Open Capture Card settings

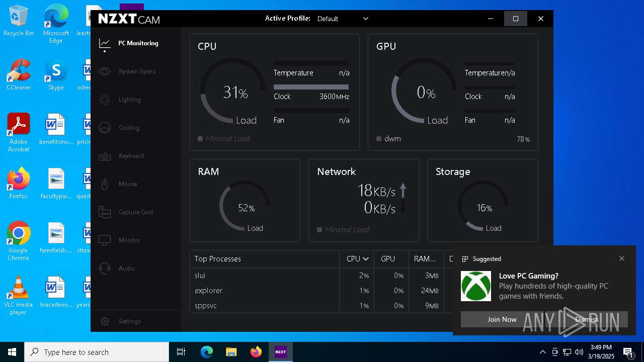135,212
